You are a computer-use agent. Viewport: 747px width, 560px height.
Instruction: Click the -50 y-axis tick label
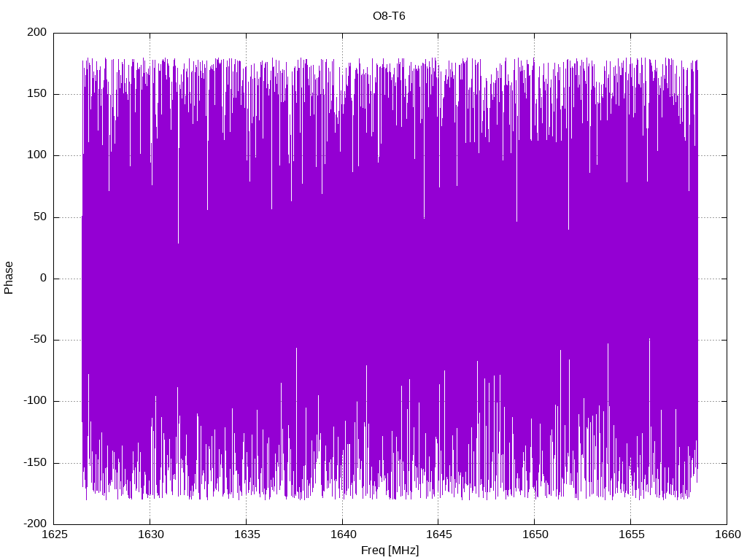(39, 340)
